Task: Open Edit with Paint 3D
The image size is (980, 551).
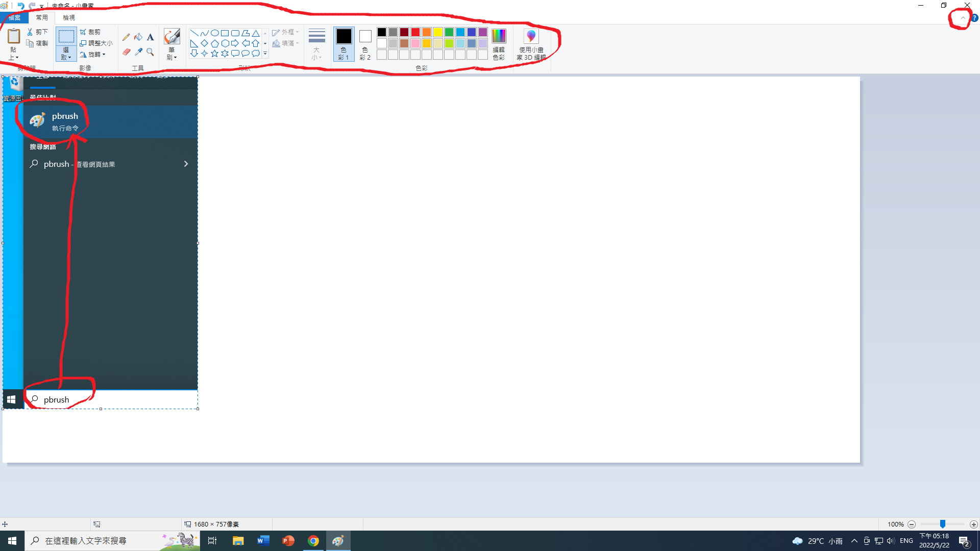Action: click(x=531, y=45)
